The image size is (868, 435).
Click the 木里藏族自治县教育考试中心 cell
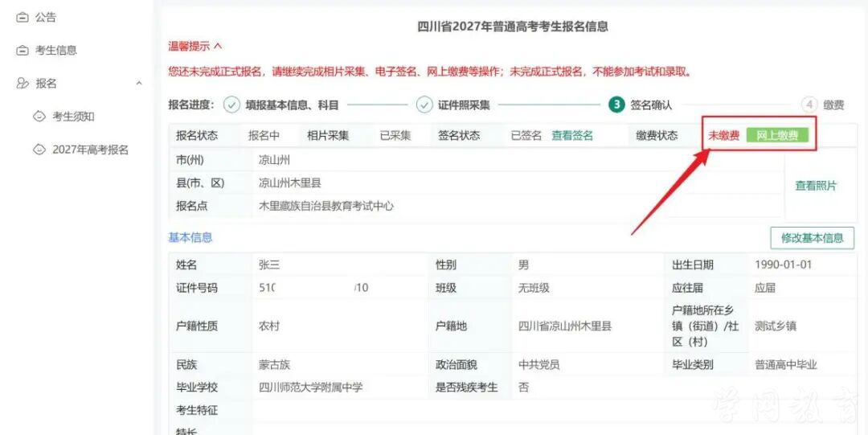point(326,206)
